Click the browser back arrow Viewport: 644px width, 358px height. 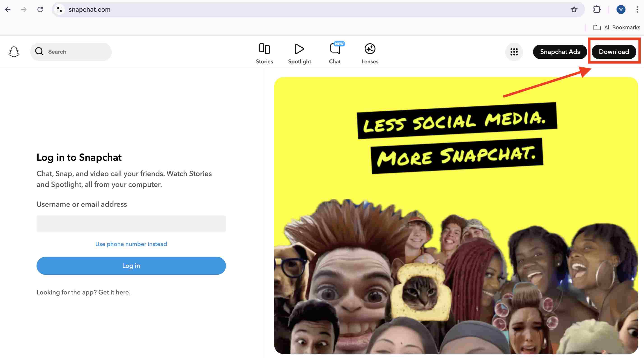click(8, 9)
